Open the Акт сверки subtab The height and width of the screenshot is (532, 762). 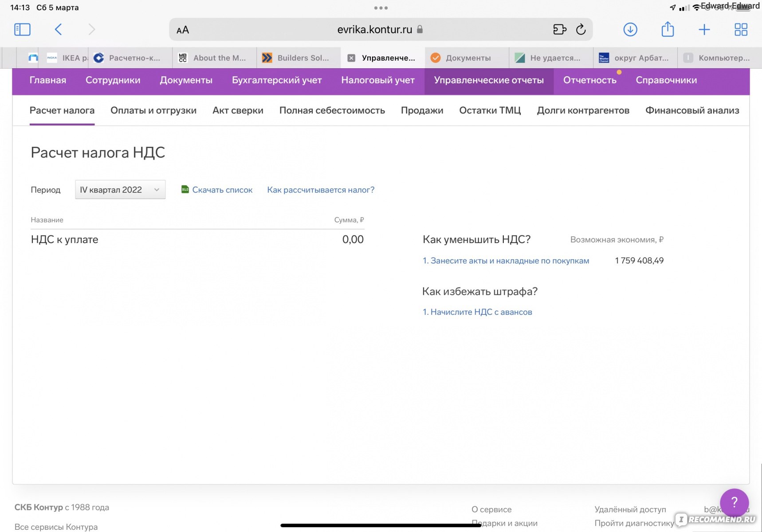pyautogui.click(x=238, y=110)
